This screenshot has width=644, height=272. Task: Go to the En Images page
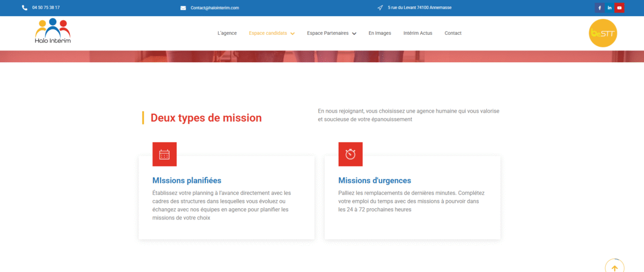[x=379, y=33]
